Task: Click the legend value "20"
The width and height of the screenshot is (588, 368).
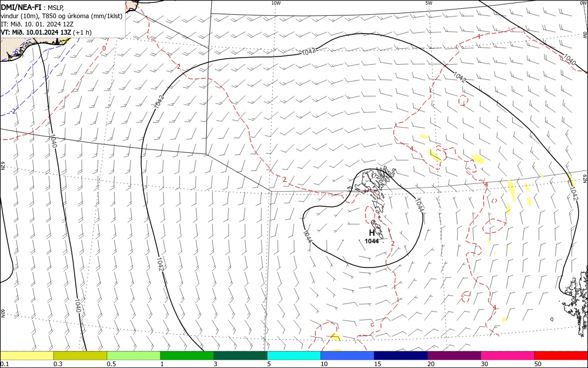Action: (x=431, y=364)
